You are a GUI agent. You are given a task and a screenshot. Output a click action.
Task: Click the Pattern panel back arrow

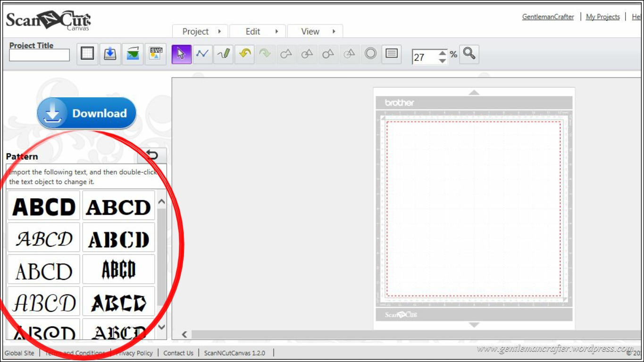click(152, 155)
